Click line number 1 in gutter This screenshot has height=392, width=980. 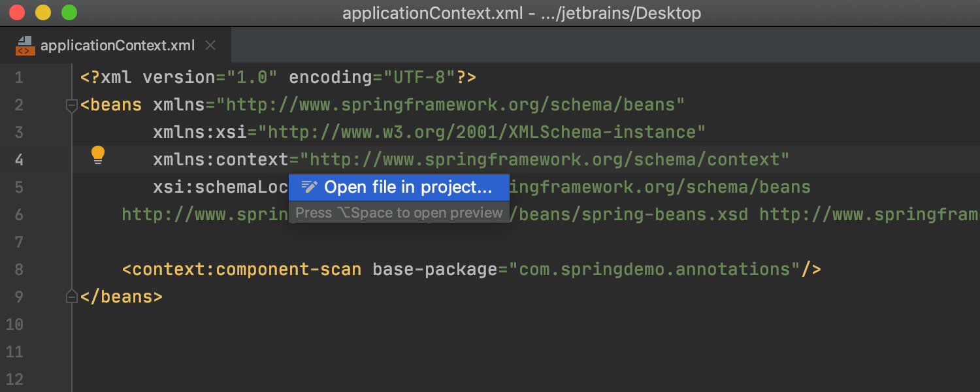pos(18,78)
